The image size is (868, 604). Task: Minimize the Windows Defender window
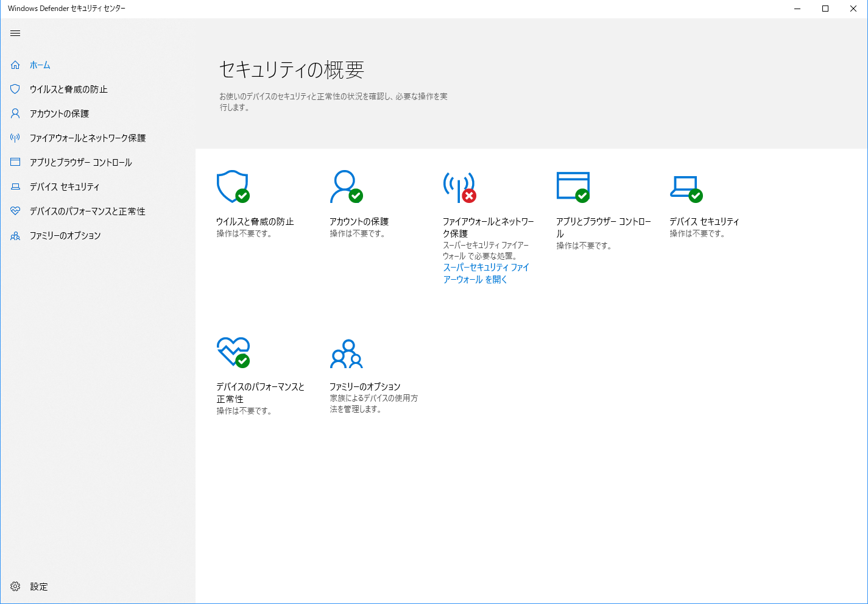pyautogui.click(x=797, y=9)
